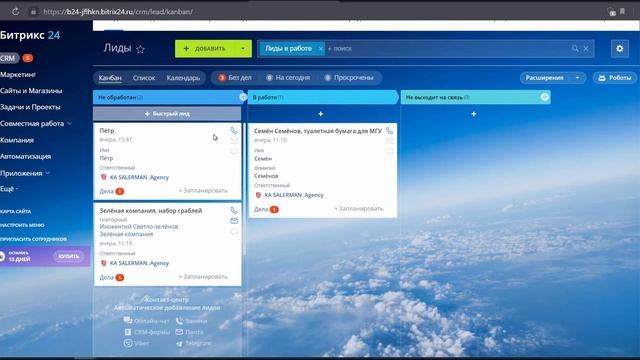This screenshot has width=640, height=360.
Task: Click Купить button in trial banner
Action: pyautogui.click(x=68, y=256)
